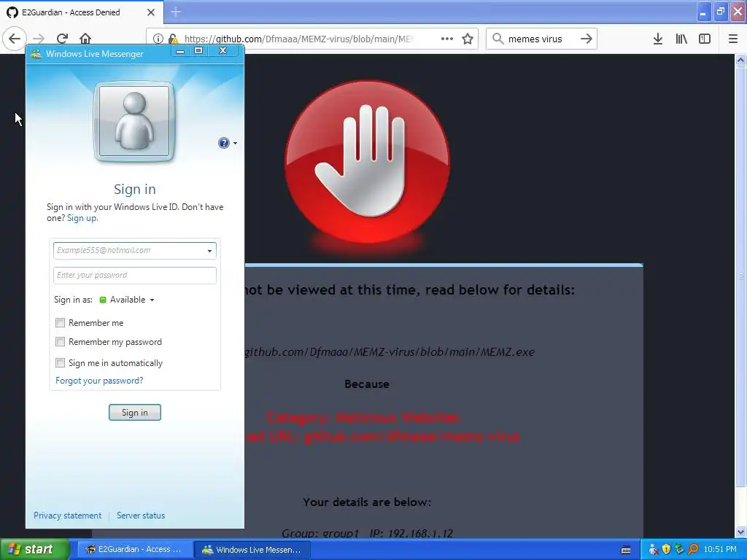Viewport: 747px width, 560px height.
Task: Click the 10:51 PM taskbar clock
Action: [x=720, y=550]
